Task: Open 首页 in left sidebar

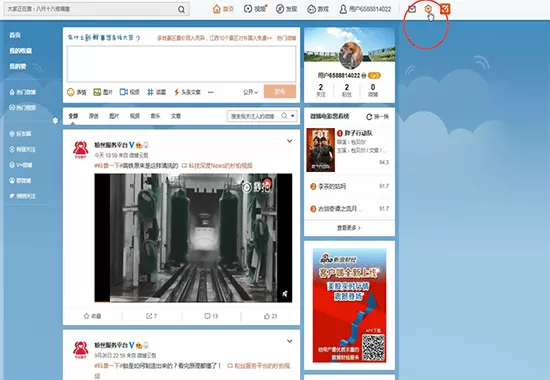Action: [x=15, y=35]
